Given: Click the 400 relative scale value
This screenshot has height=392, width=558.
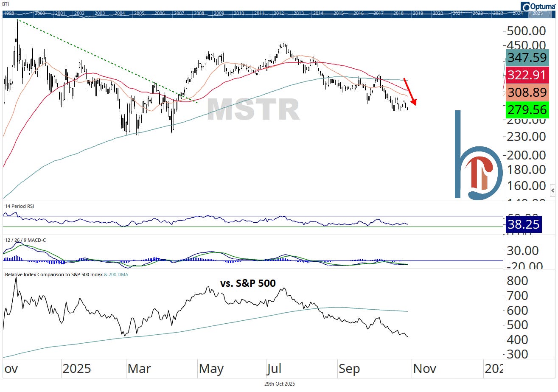Looking at the screenshot, I should pyautogui.click(x=517, y=340).
